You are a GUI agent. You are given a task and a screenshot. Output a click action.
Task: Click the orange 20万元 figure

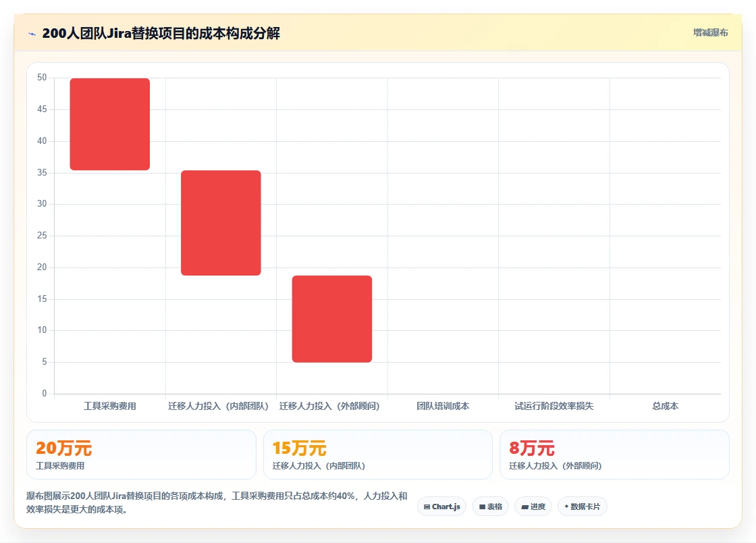pos(63,448)
